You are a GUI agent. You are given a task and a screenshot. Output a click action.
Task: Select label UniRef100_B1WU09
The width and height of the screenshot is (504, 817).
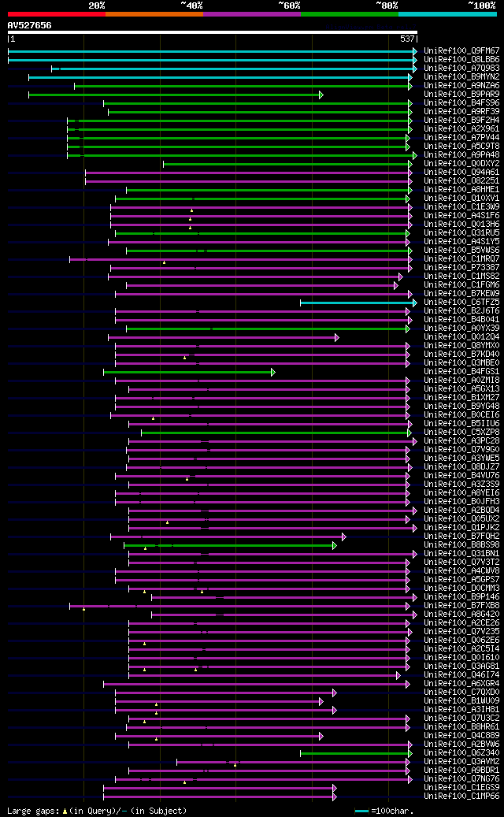tap(461, 701)
